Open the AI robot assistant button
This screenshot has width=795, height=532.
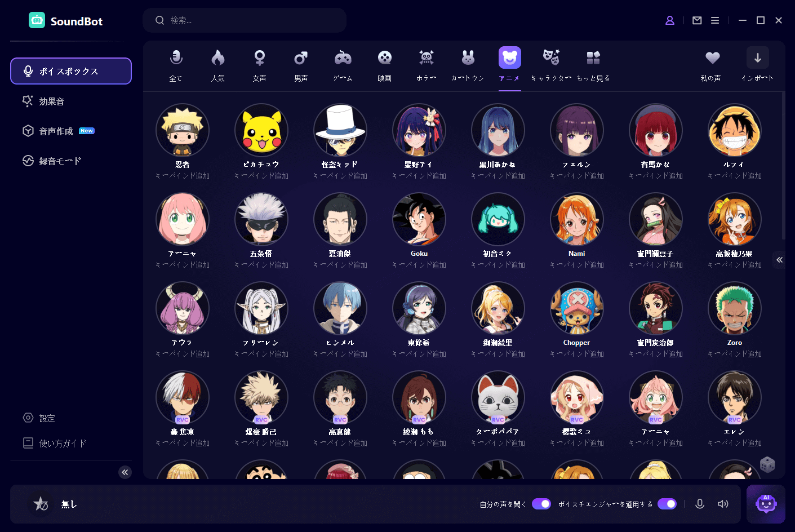766,504
